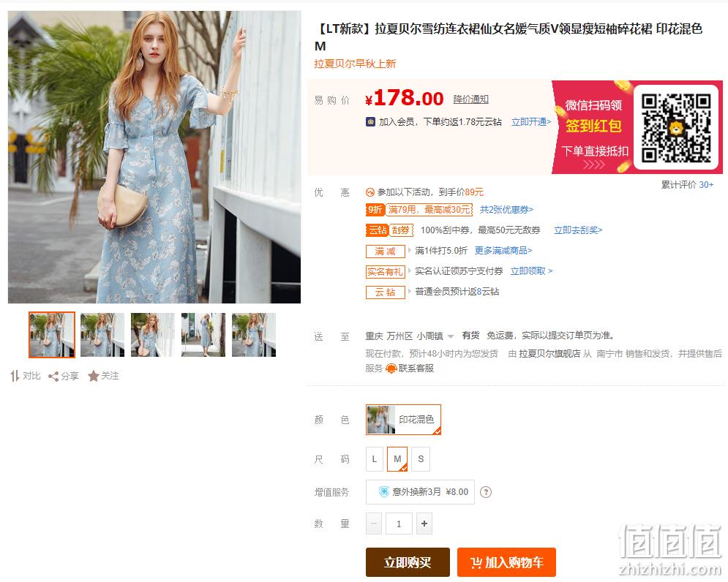
Task: Click the 对比 compare icon
Action: [x=15, y=376]
